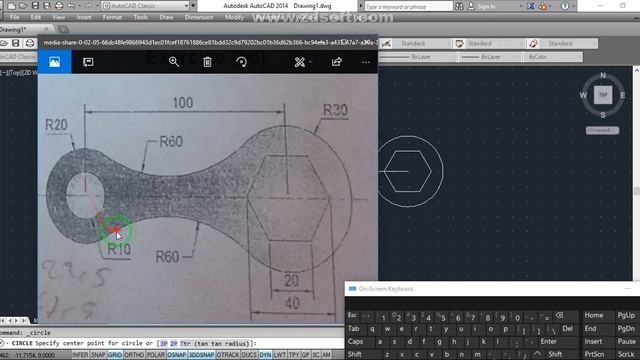This screenshot has height=360, width=640.
Task: Click the Photos edit and create icon
Action: click(x=300, y=62)
